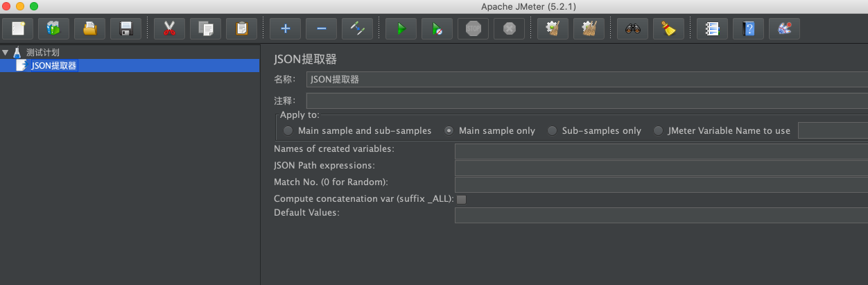Save the test plan with floppy icon
The image size is (868, 285).
pyautogui.click(x=125, y=28)
